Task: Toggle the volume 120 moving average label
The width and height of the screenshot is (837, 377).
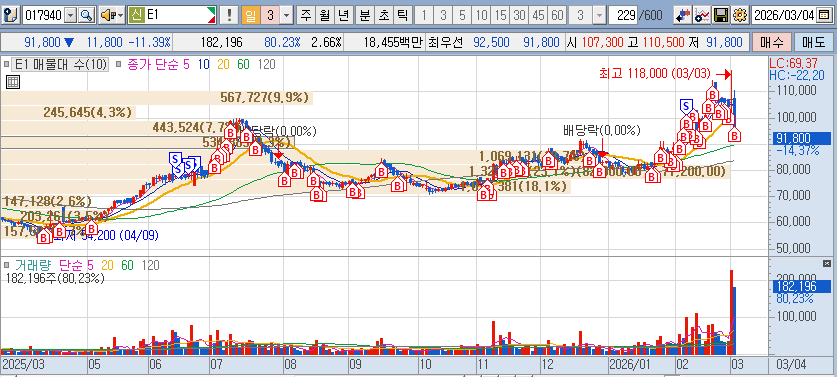Action: click(151, 265)
